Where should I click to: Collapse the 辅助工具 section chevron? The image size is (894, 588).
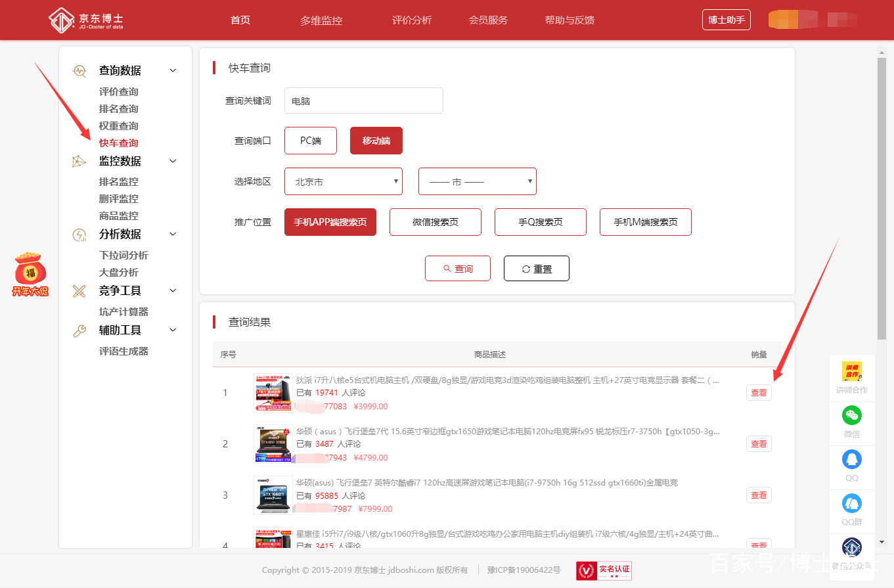[173, 330]
